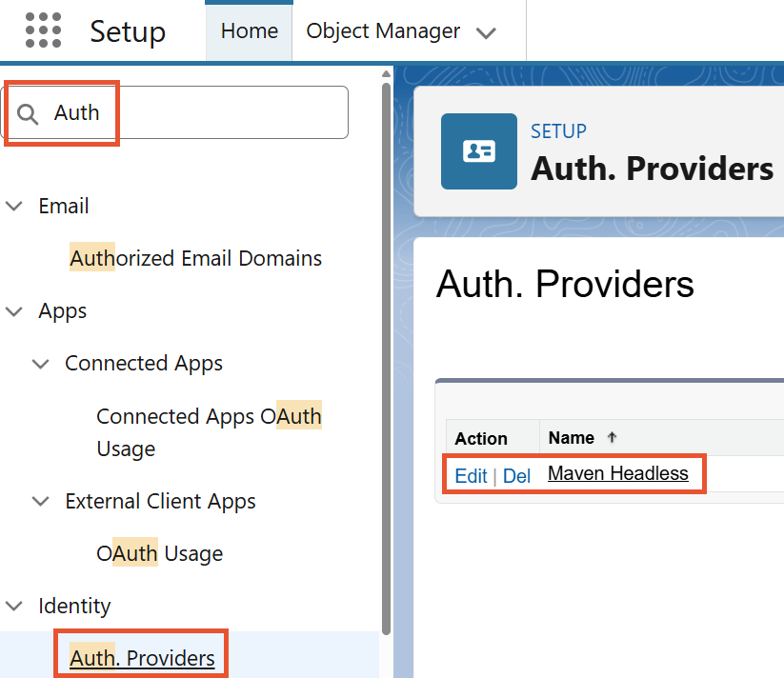Click Del for Maven Headless
The width and height of the screenshot is (784, 678).
516,476
